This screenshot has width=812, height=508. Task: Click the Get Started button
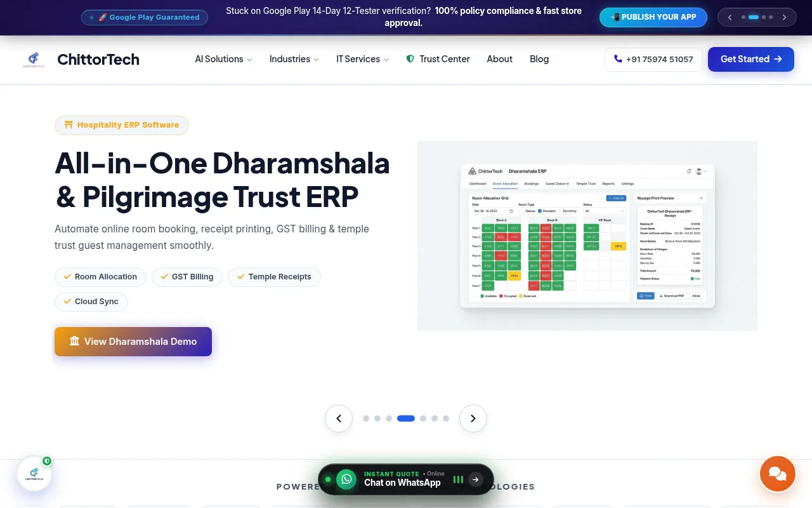tap(751, 59)
